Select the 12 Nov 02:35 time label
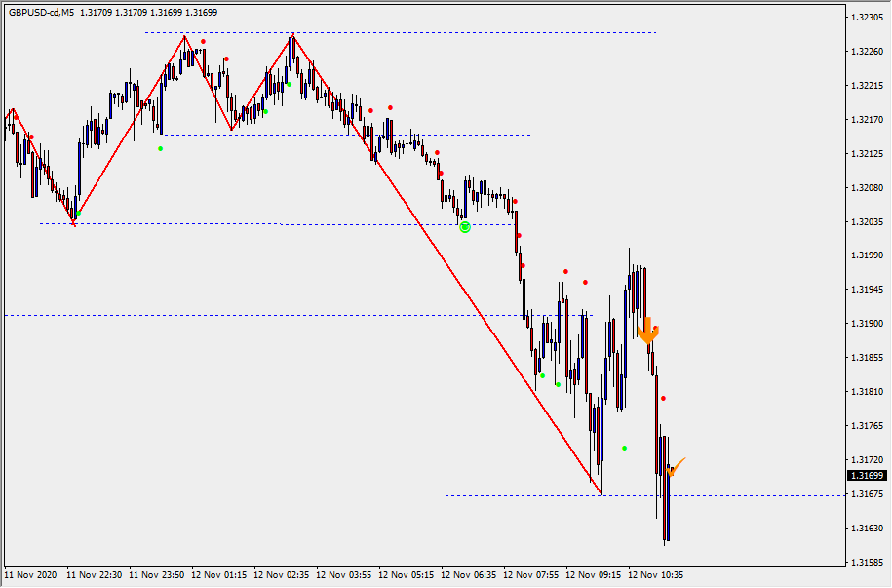The image size is (892, 588). click(282, 575)
